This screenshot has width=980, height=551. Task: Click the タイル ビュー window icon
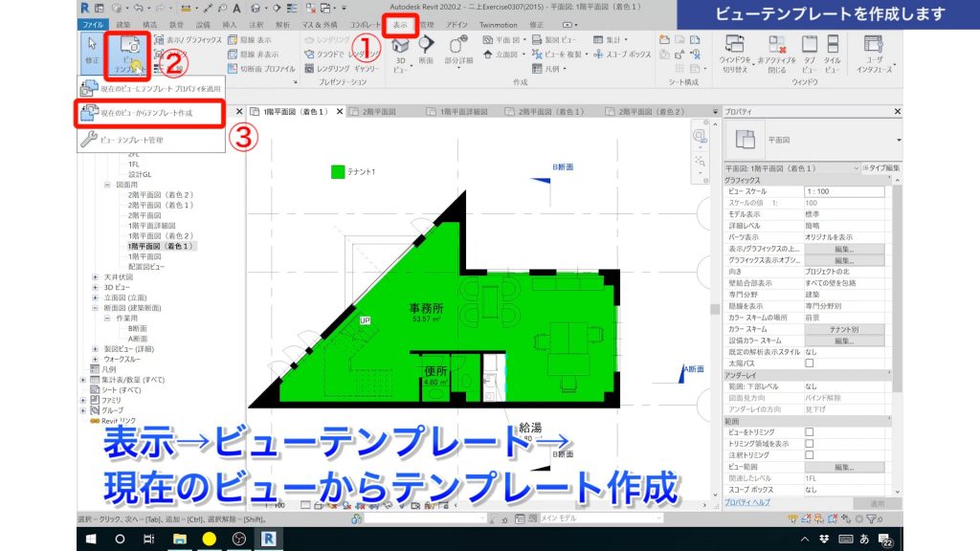tap(833, 44)
